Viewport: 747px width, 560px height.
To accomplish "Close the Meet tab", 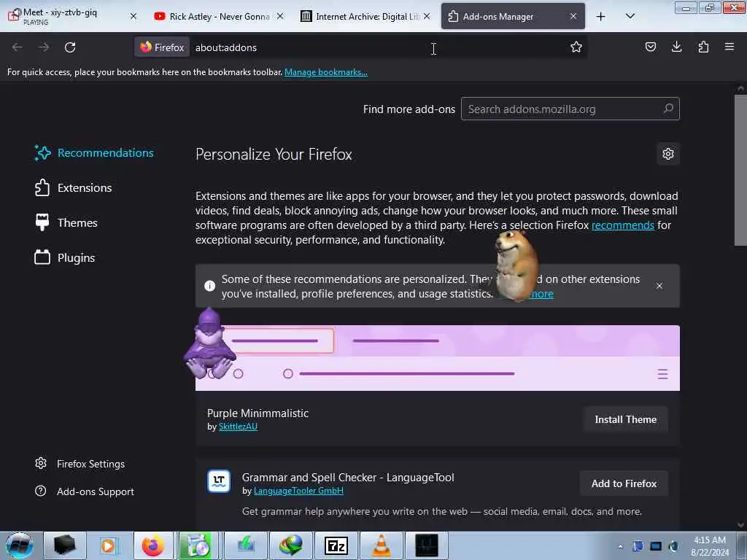I will (x=133, y=16).
